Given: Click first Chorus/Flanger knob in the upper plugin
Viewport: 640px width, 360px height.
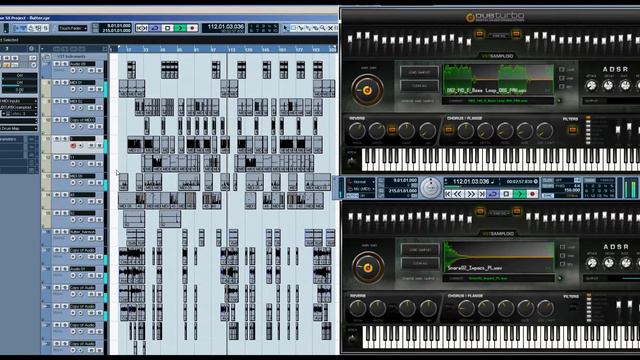Looking at the screenshot, I should pyautogui.click(x=465, y=131).
